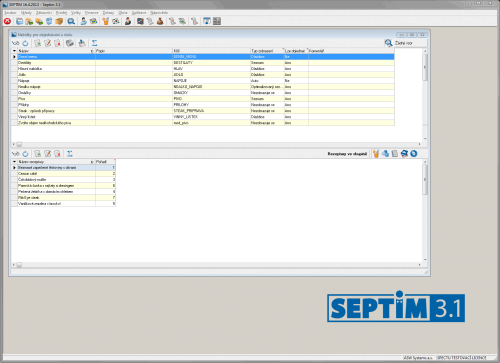Click the sum sigma icon above the groups grid
The width and height of the screenshot is (500, 363).
tap(94, 43)
